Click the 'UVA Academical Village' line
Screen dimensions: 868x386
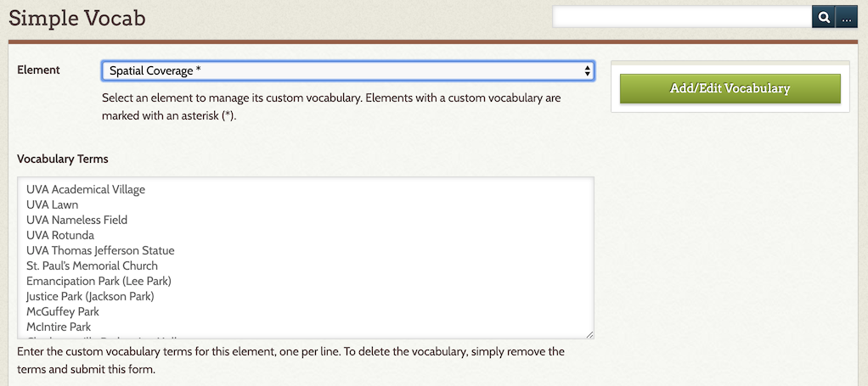(86, 190)
